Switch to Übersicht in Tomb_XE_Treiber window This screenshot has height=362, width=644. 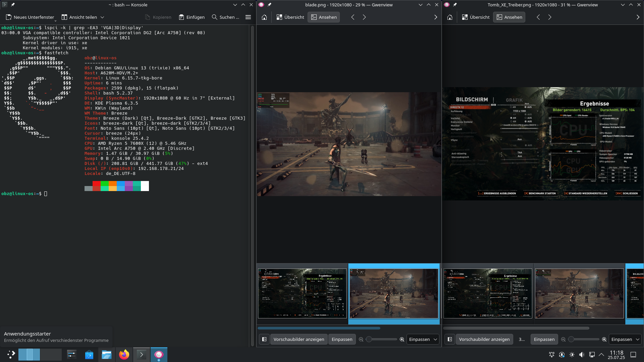pos(476,17)
